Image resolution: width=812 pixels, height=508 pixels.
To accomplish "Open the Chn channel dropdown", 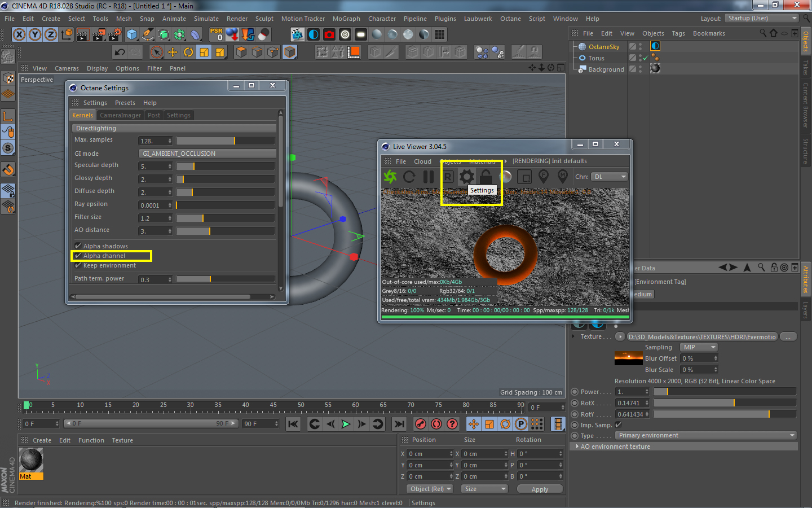I will click(609, 177).
